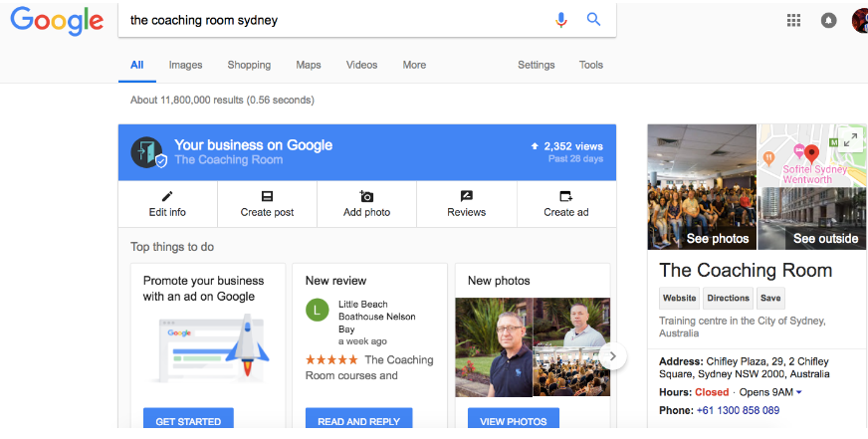
Task: Click the Create post icon
Action: tap(267, 196)
